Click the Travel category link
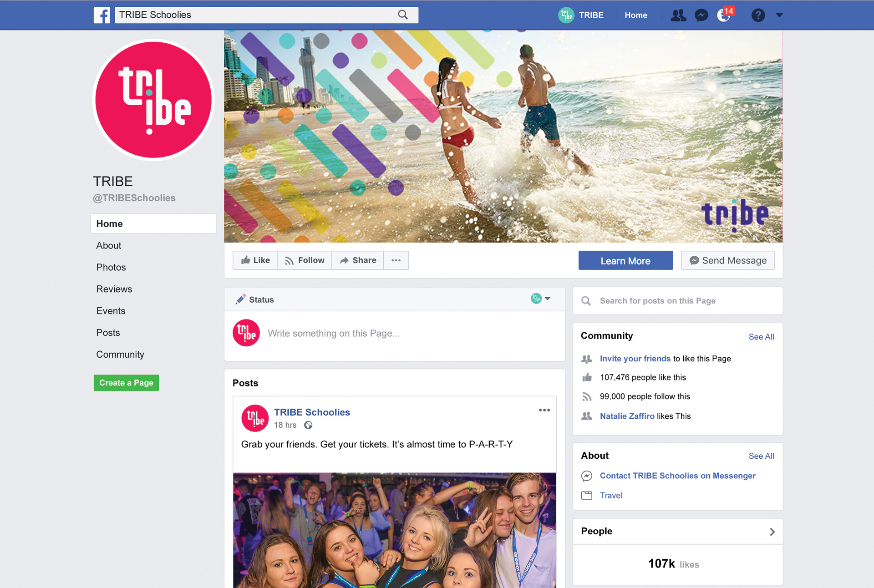This screenshot has width=874, height=588. pyautogui.click(x=611, y=495)
